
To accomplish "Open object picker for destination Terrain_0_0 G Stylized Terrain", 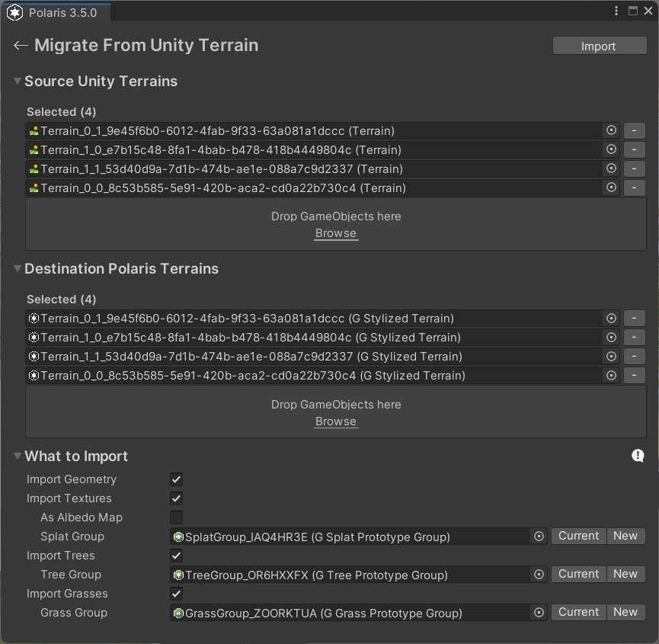I will coord(611,376).
